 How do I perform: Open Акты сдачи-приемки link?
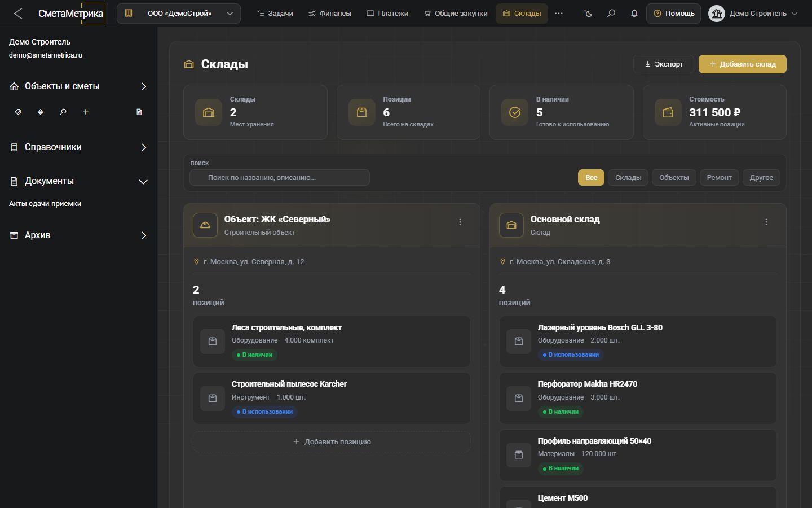(45, 204)
